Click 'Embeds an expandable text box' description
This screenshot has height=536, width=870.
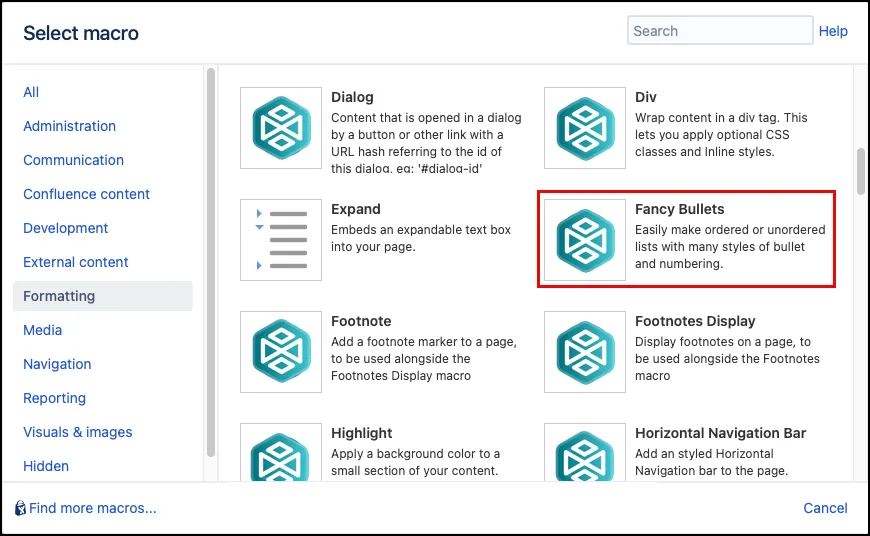(x=421, y=238)
